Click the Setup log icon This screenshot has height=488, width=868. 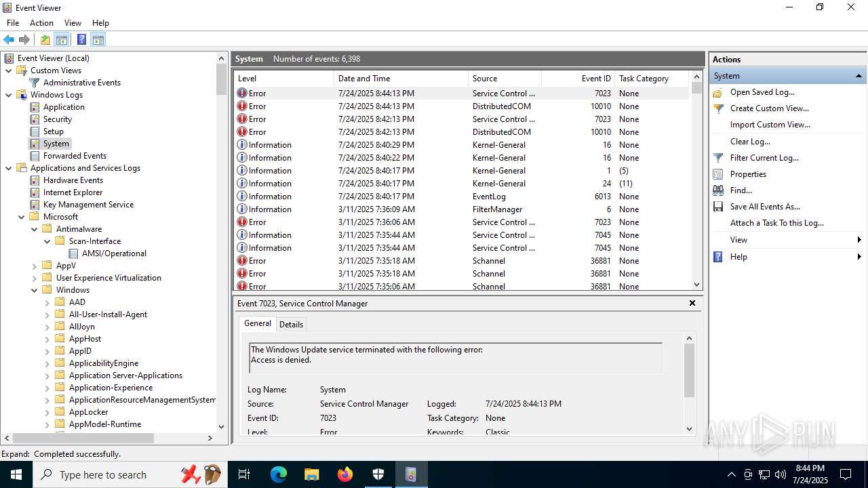point(35,131)
